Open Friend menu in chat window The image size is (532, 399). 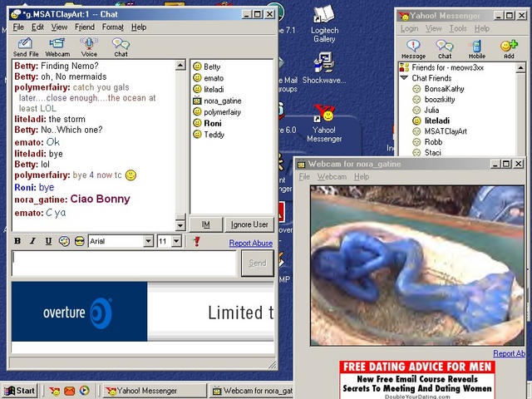[x=85, y=27]
